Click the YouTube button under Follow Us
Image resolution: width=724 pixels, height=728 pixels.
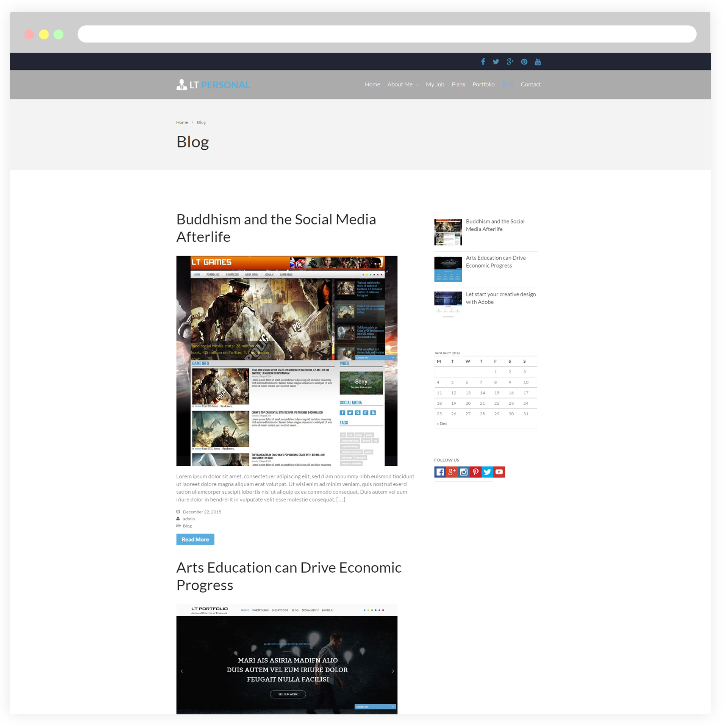point(499,472)
